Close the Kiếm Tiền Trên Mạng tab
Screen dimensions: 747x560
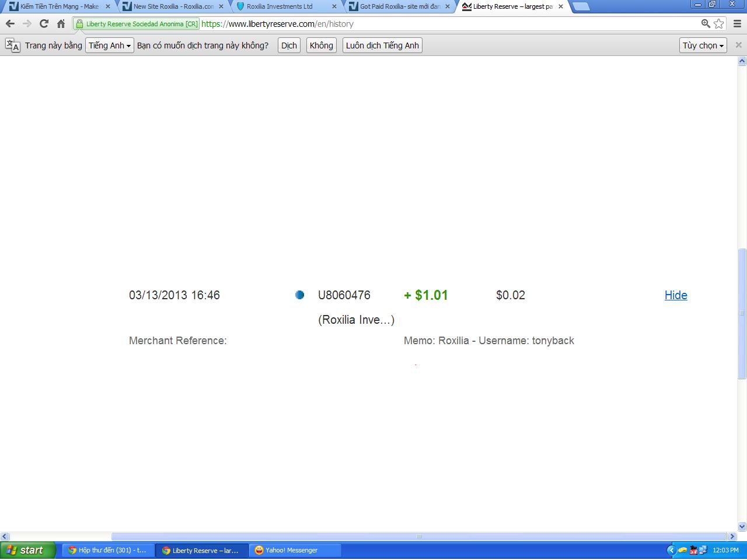click(107, 6)
